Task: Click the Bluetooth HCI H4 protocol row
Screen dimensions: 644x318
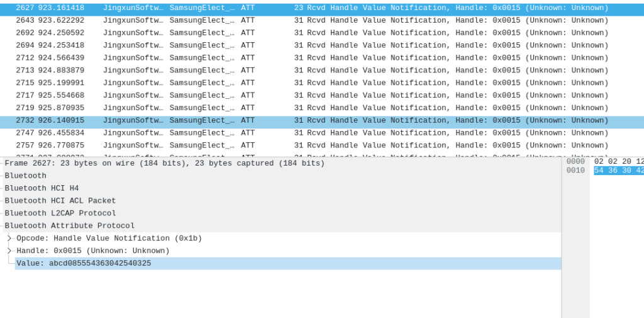Action: click(x=42, y=188)
